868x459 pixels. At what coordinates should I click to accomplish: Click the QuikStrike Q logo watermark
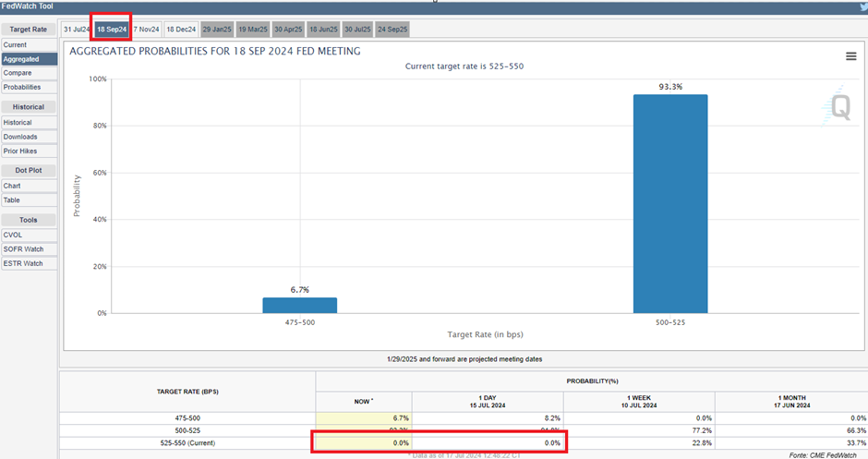click(839, 108)
